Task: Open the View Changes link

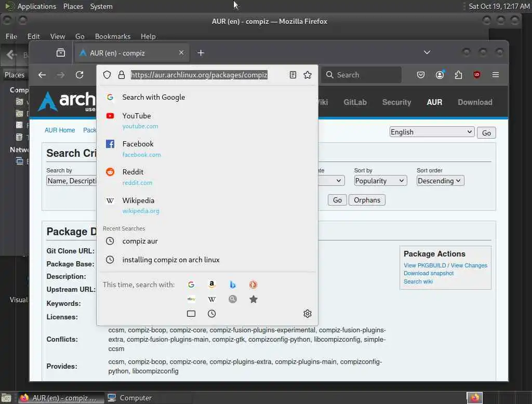Action: 469,265
